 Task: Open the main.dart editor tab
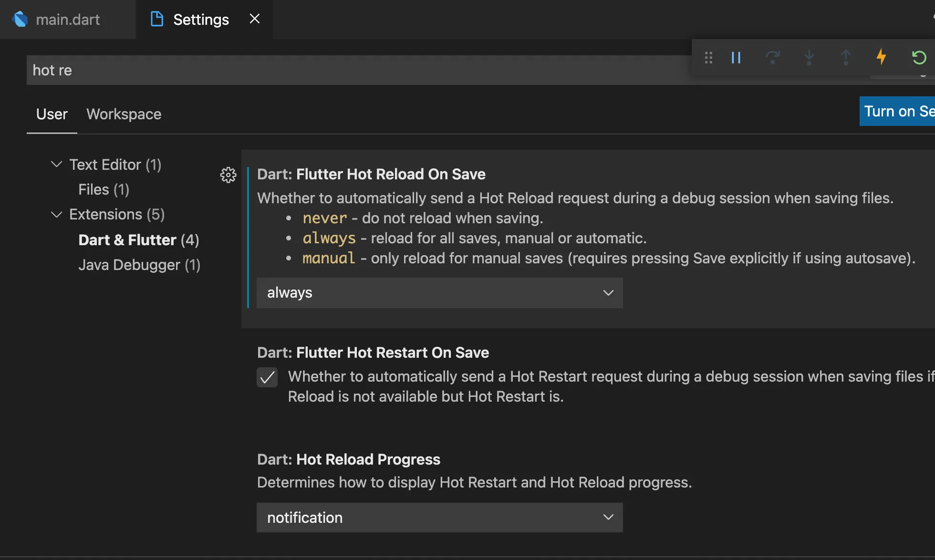68,20
